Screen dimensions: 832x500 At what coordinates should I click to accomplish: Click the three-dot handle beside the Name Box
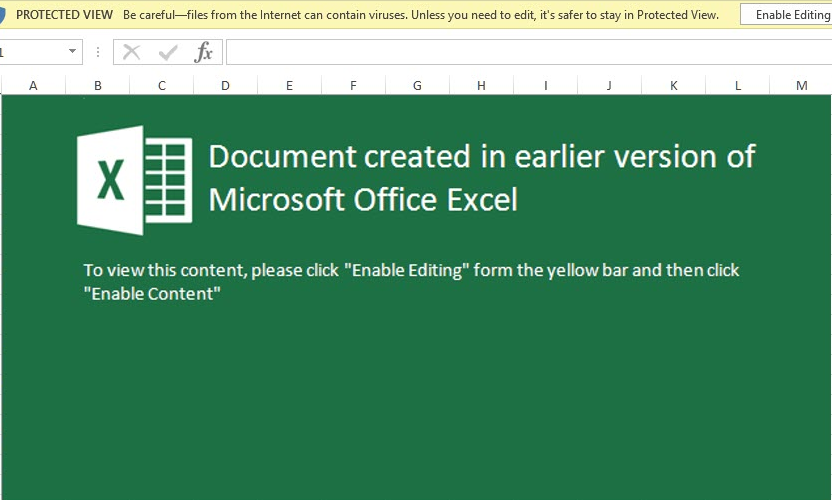pos(97,52)
